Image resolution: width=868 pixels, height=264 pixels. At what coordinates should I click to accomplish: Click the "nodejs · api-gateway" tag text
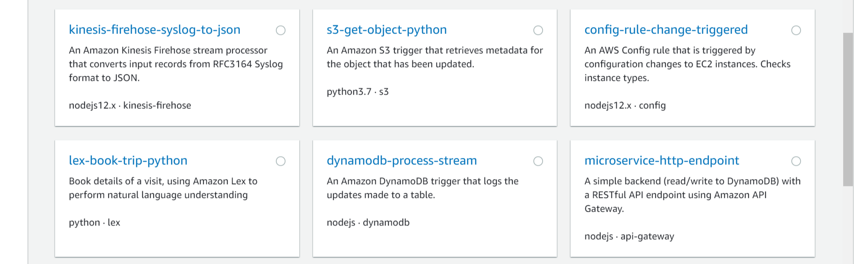629,236
